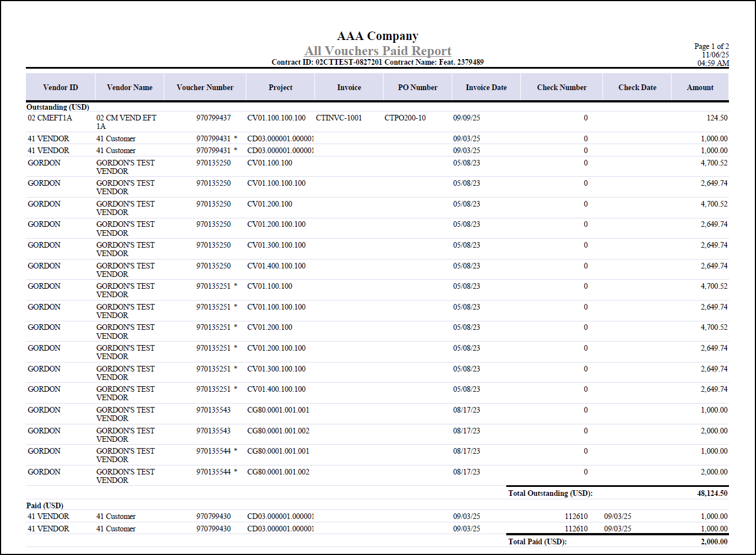Select invoice CTINVC-1001
The image size is (756, 555).
pyautogui.click(x=339, y=118)
